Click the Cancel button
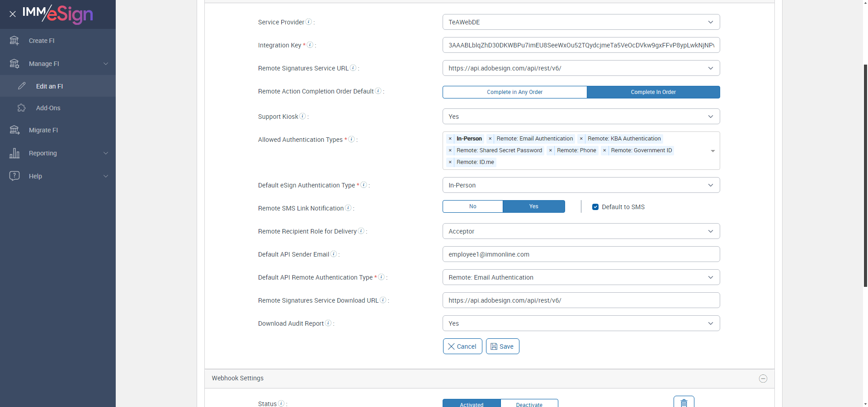The image size is (868, 407). (x=462, y=346)
